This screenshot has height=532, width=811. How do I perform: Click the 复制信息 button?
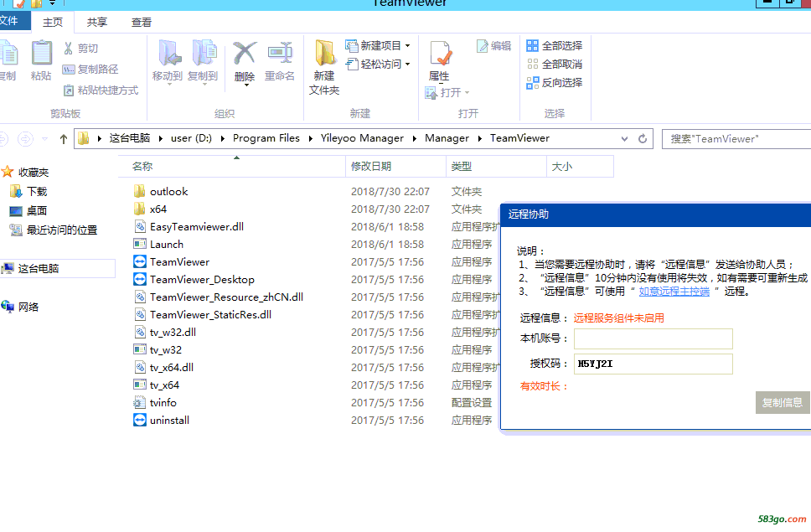pyautogui.click(x=783, y=403)
